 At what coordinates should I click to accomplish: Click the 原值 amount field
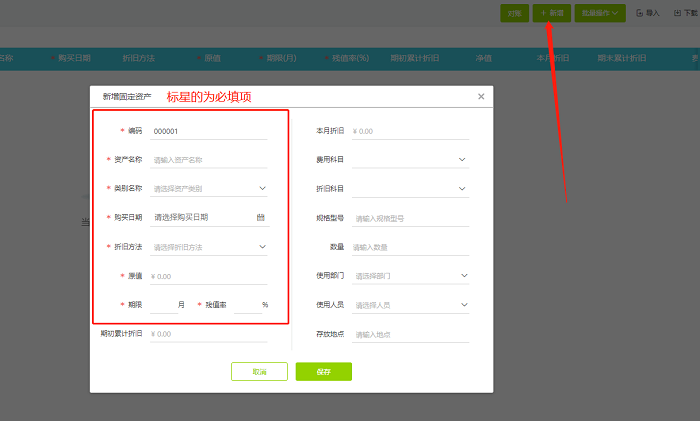point(208,276)
